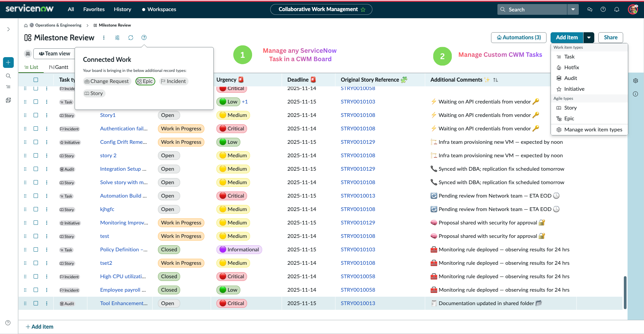Open the help question mark icon in header
Image resolution: width=644 pixels, height=334 pixels.
(603, 9)
